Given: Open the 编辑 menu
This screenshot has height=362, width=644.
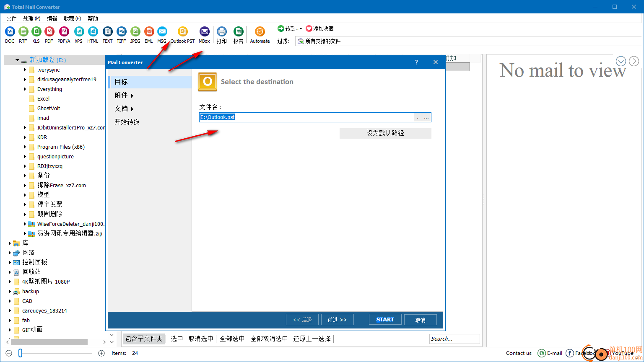Looking at the screenshot, I should point(52,18).
